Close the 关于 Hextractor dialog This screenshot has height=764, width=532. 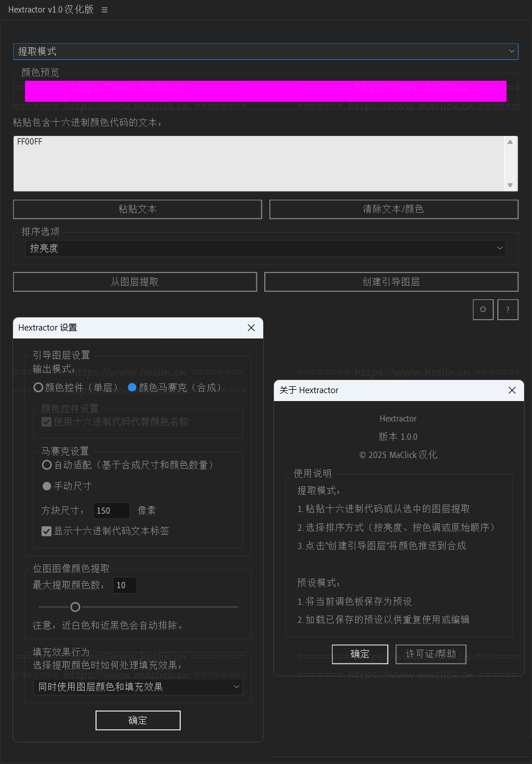[x=512, y=390]
